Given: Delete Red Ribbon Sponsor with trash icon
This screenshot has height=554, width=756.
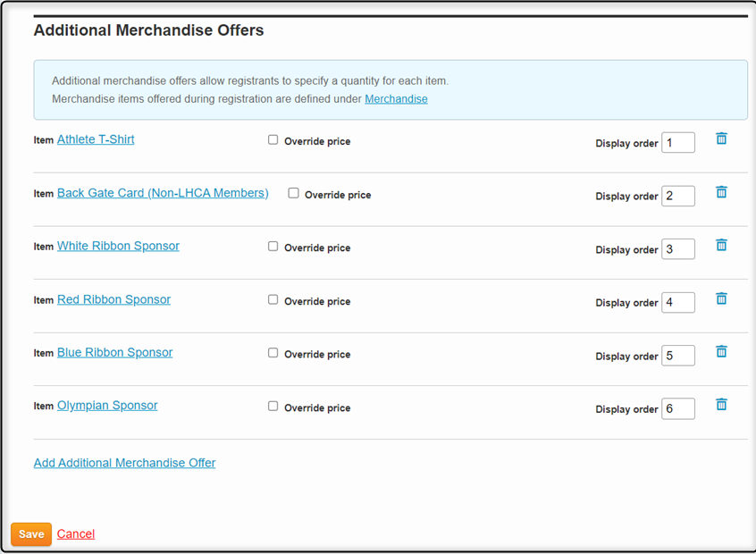Looking at the screenshot, I should click(x=721, y=298).
